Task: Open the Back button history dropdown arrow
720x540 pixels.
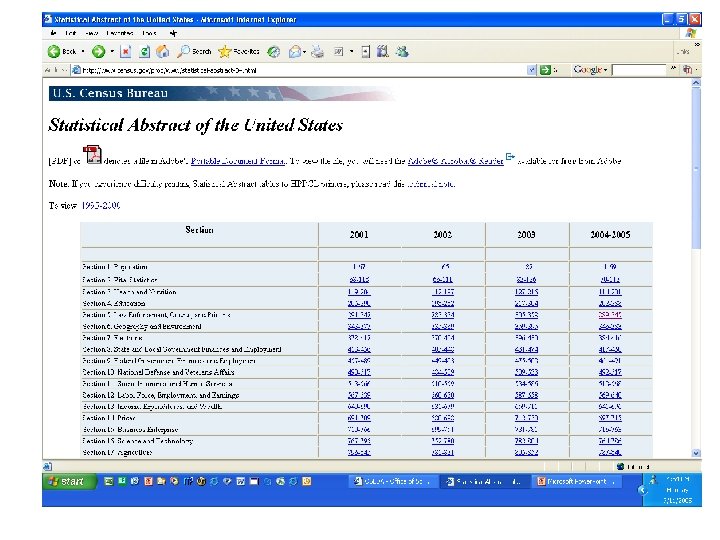Action: 83,51
